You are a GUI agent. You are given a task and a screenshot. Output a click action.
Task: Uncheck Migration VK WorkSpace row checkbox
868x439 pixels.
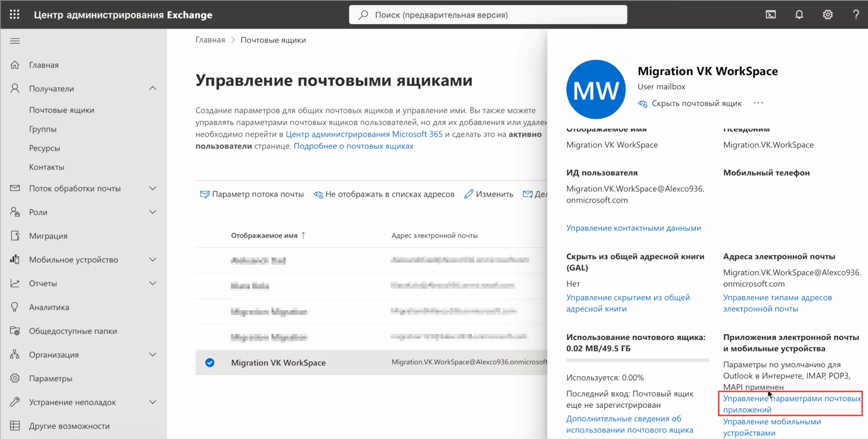[x=210, y=363]
